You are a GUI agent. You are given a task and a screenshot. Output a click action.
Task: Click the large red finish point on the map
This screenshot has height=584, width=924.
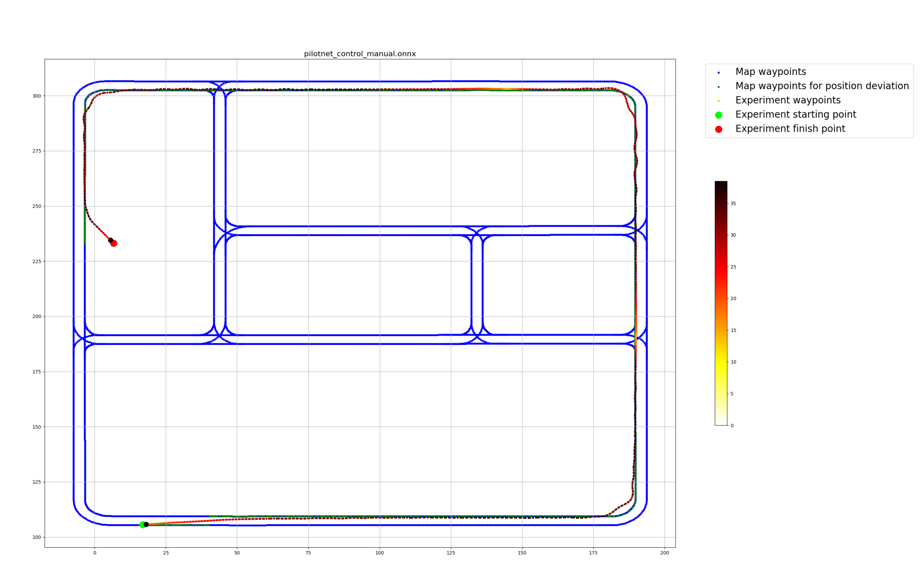113,243
